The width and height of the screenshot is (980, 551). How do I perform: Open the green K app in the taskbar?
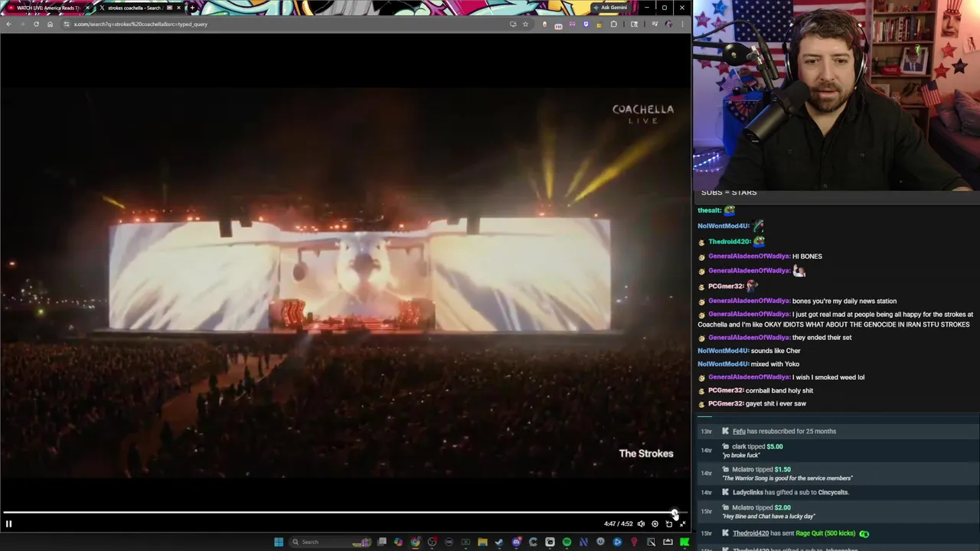[x=684, y=542]
